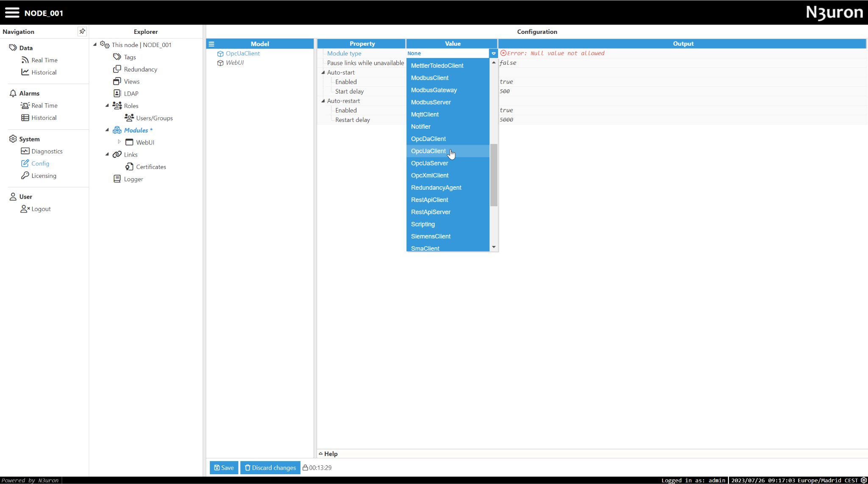The height and width of the screenshot is (484, 868).
Task: Click the Module type property label
Action: point(344,53)
